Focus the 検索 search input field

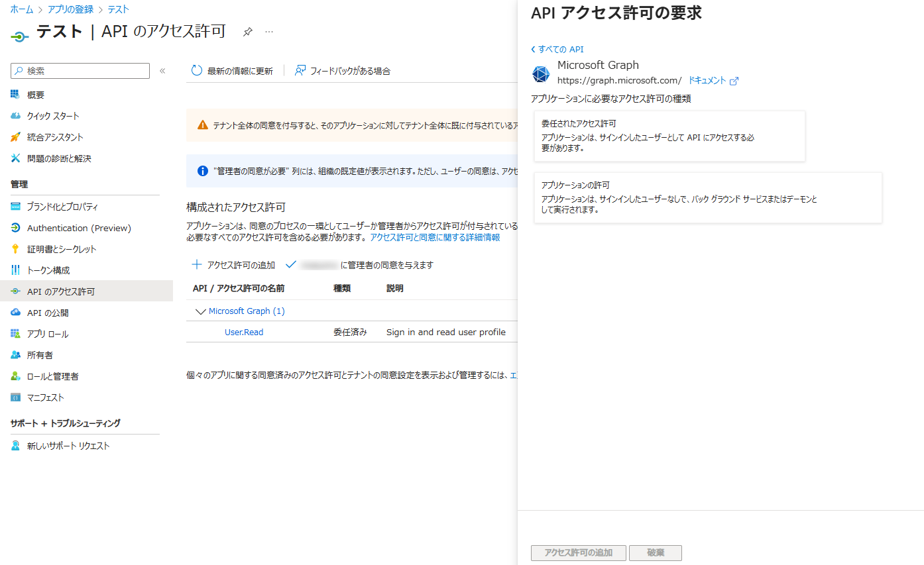pos(80,71)
